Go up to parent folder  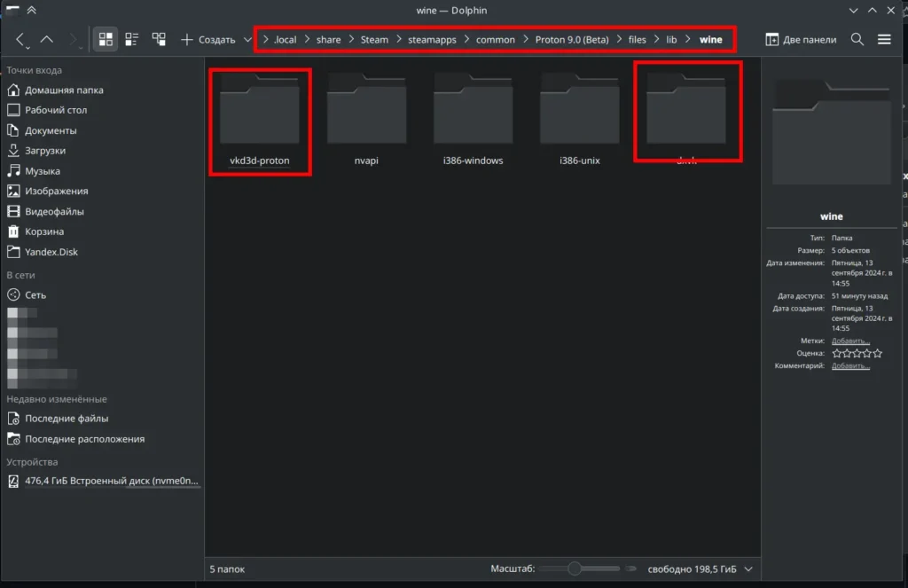click(46, 39)
